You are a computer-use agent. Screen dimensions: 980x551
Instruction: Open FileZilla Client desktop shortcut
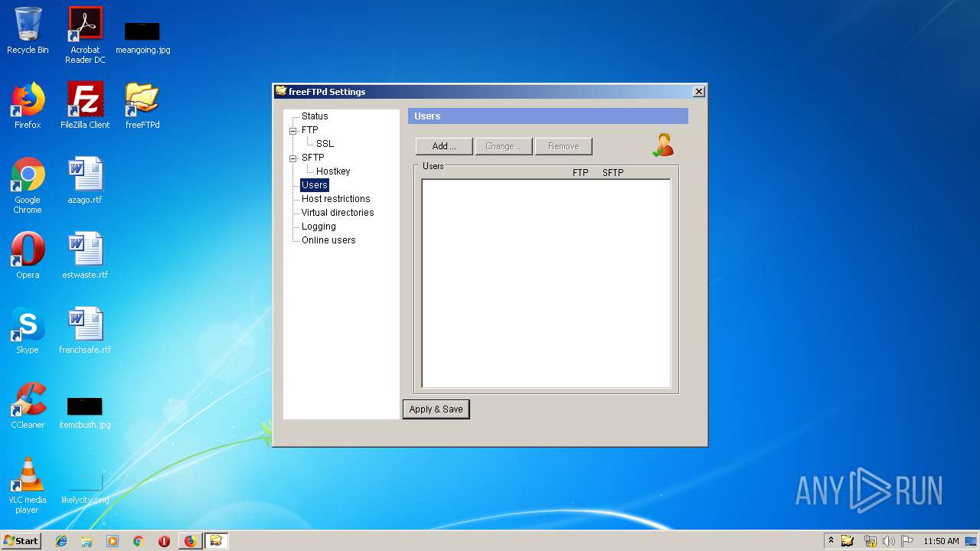click(85, 106)
